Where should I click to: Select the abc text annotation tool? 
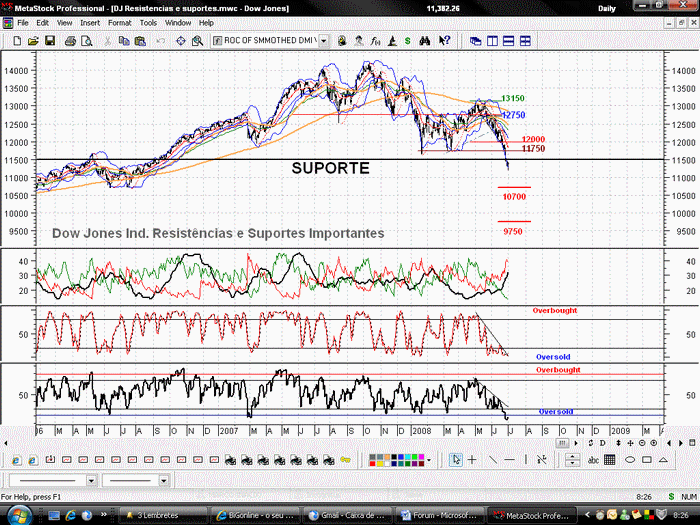(593, 460)
